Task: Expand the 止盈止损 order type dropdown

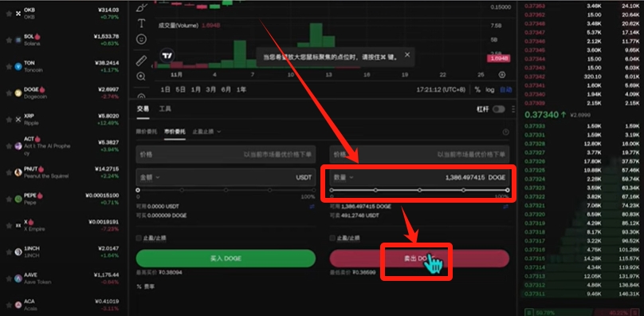Action: pos(207,132)
